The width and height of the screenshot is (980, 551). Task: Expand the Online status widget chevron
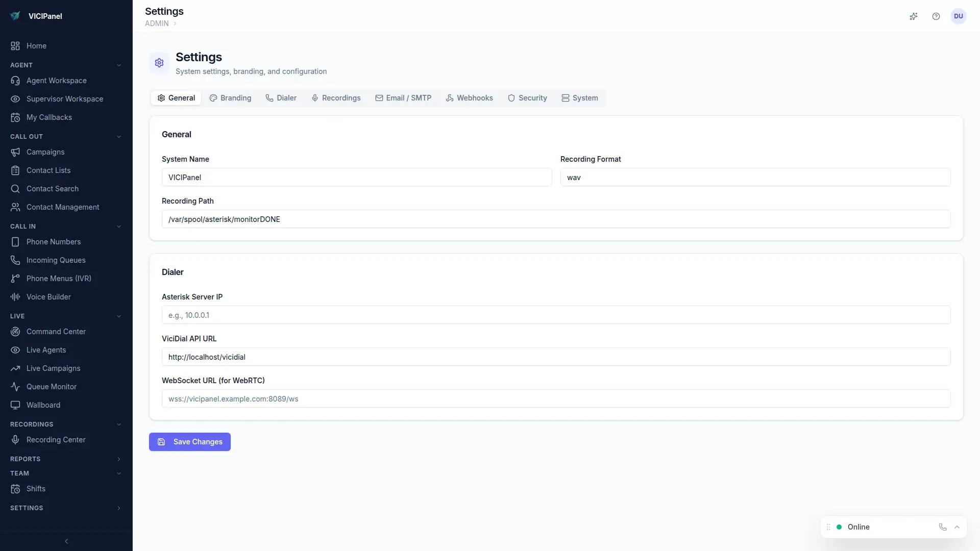[957, 527]
